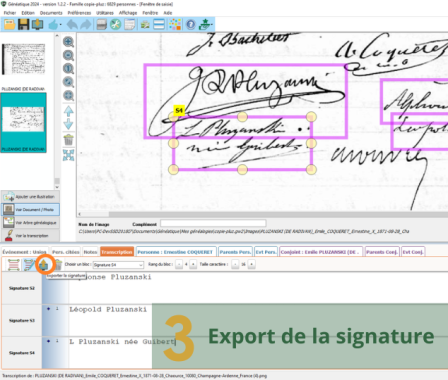Open the wrench tools icon in the toolbar
This screenshot has width=448, height=380.
115,25
